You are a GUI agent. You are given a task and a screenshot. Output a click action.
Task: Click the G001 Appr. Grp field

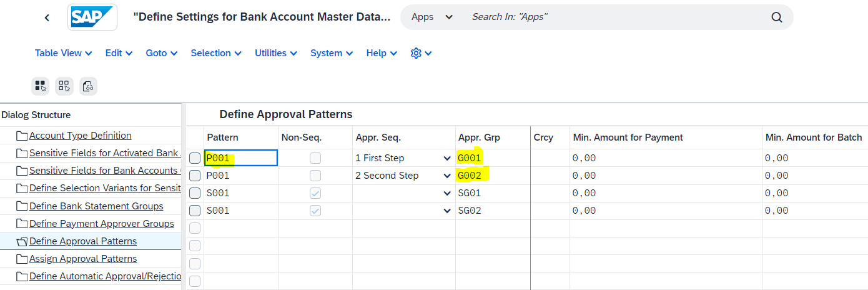pos(493,158)
